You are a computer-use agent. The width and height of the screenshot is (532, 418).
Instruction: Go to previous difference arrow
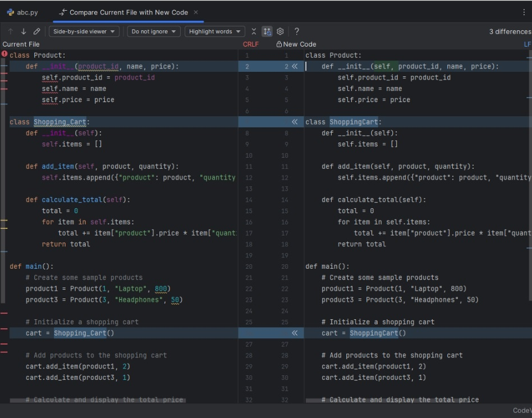(11, 31)
